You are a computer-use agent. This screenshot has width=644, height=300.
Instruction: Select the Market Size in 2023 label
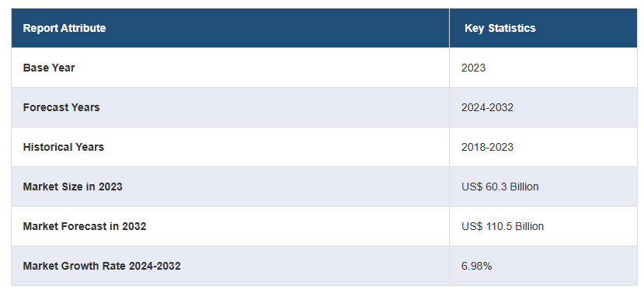pyautogui.click(x=73, y=187)
